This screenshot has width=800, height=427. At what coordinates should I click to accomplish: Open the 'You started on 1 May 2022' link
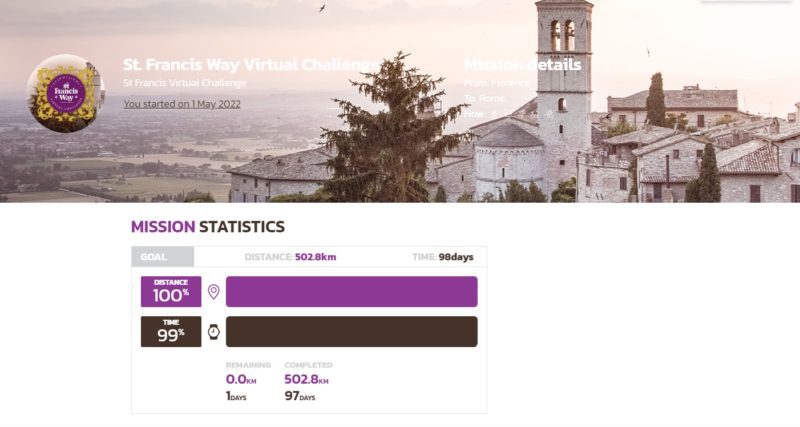pos(182,104)
